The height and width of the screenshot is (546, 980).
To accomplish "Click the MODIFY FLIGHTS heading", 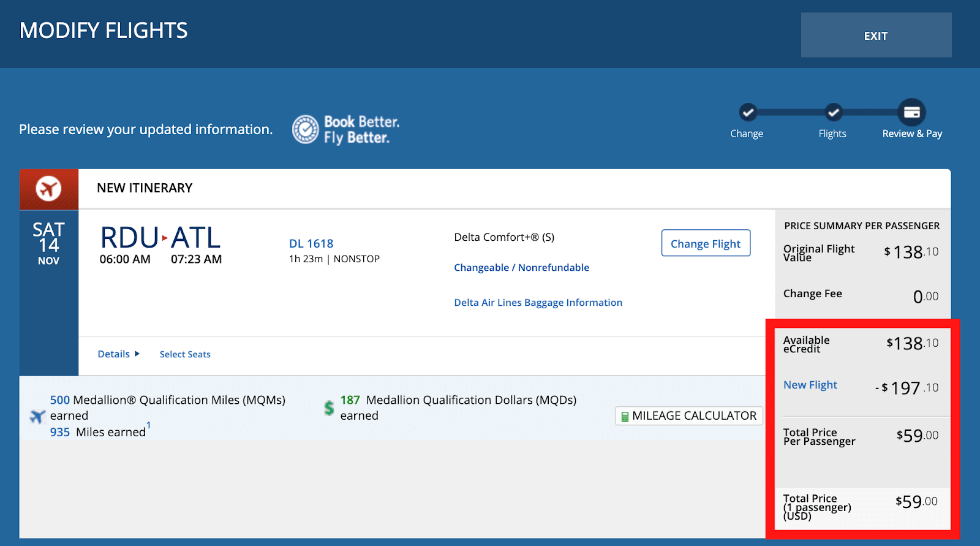I will (104, 31).
